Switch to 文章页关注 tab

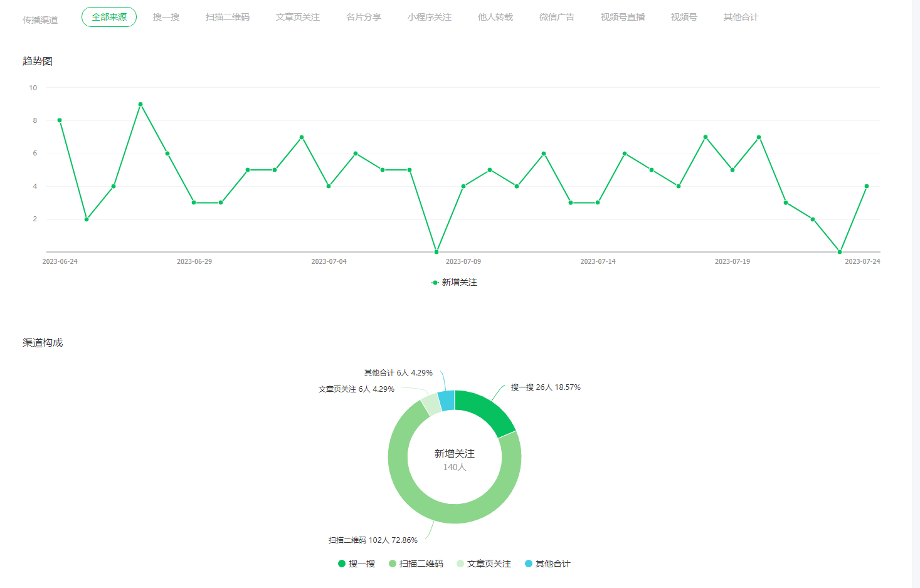(x=298, y=17)
